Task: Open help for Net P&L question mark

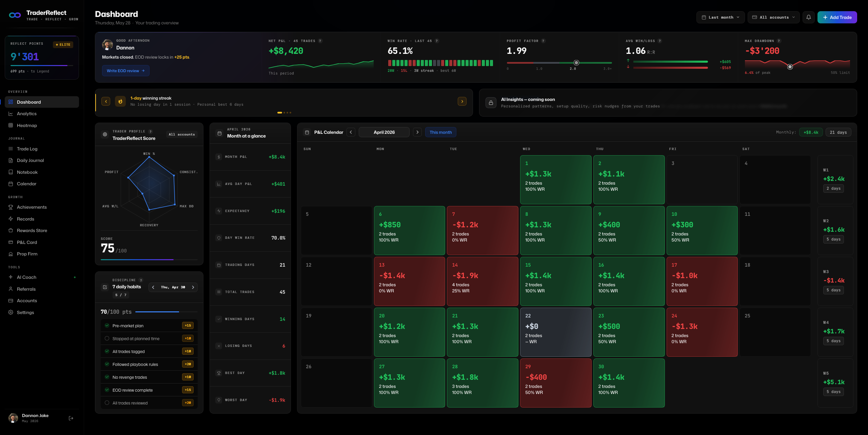Action: [320, 41]
